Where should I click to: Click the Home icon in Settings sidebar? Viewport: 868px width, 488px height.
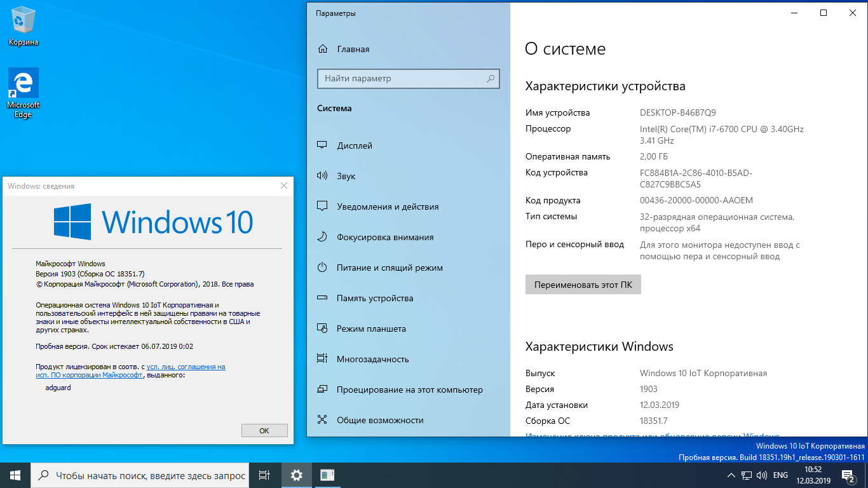pyautogui.click(x=323, y=49)
